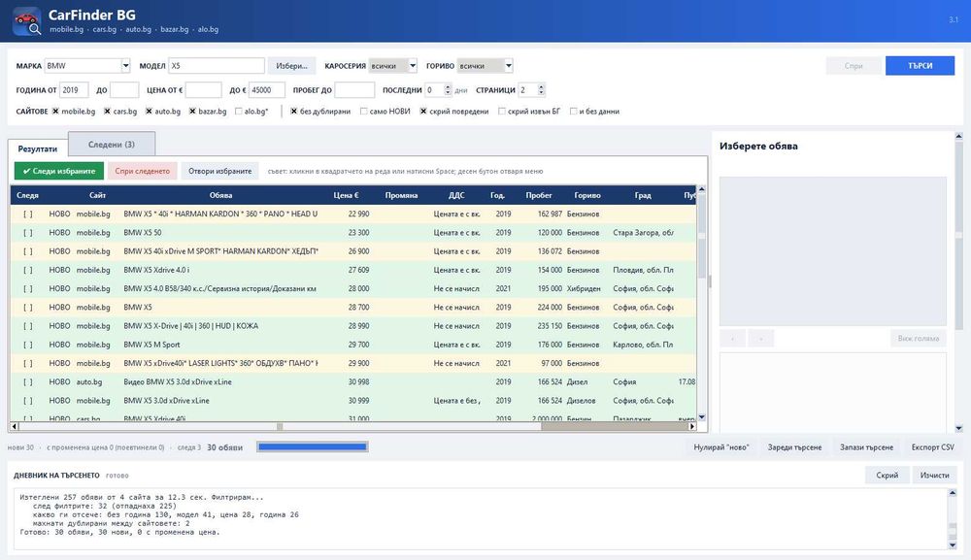Click the CarFinder BG car logo icon
Viewport: 971px width, 560px height.
pyautogui.click(x=26, y=21)
